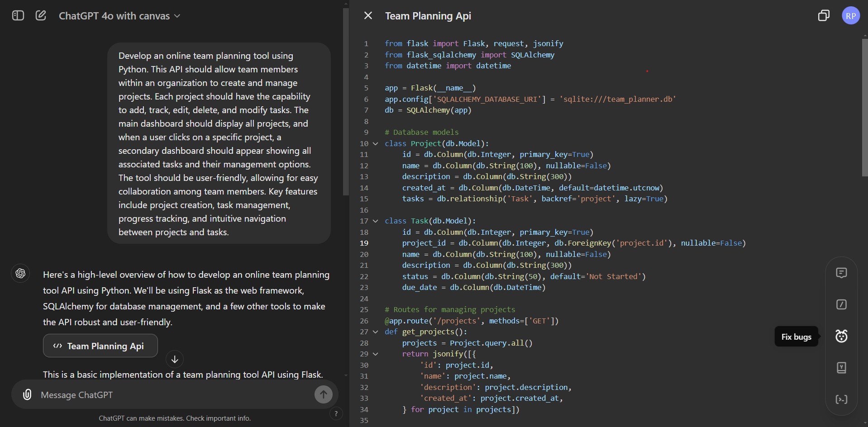868x427 pixels.
Task: Click 'ChatGPT can make mistakes' disclaimer text
Action: pyautogui.click(x=175, y=418)
